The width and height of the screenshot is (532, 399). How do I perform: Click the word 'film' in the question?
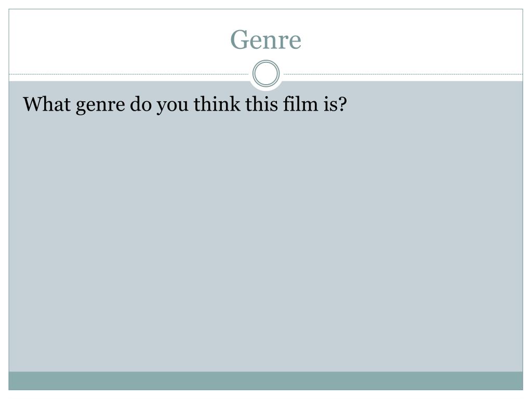(300, 103)
